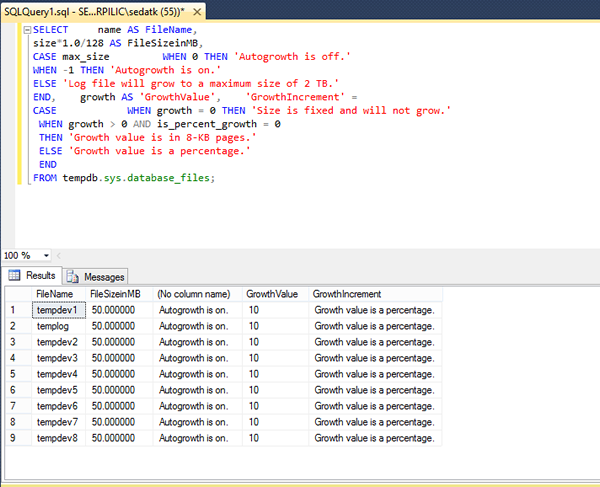Click FileSizeinMB alias in query editor
The image size is (600, 487).
tap(162, 43)
